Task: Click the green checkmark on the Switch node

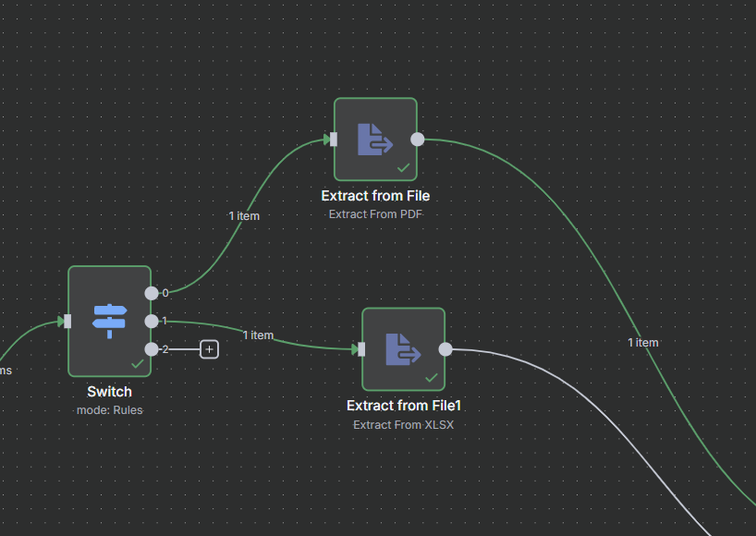Action: pyautogui.click(x=139, y=364)
